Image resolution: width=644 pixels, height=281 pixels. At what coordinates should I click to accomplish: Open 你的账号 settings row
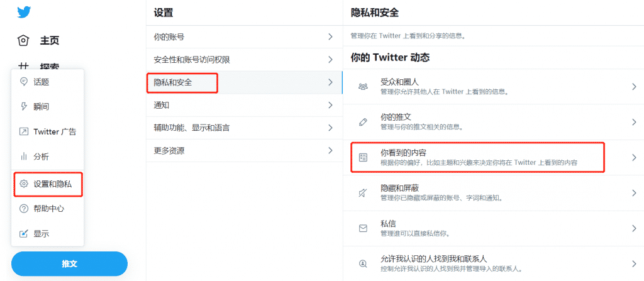click(245, 37)
